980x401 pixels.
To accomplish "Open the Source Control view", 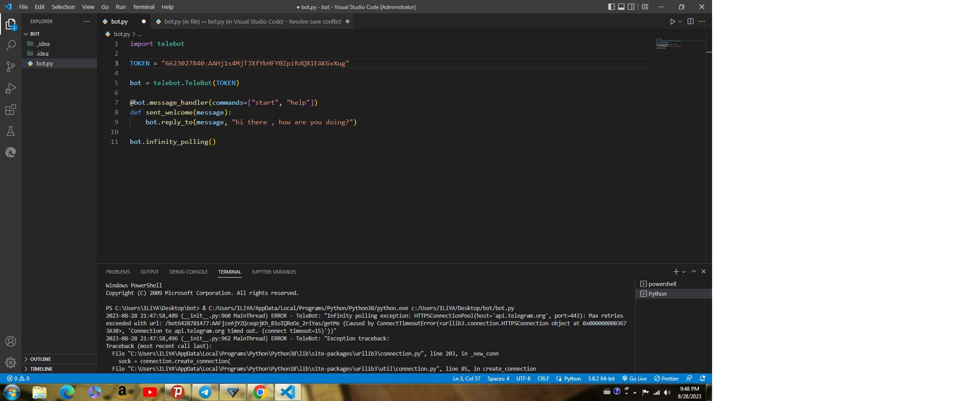I will click(x=11, y=67).
